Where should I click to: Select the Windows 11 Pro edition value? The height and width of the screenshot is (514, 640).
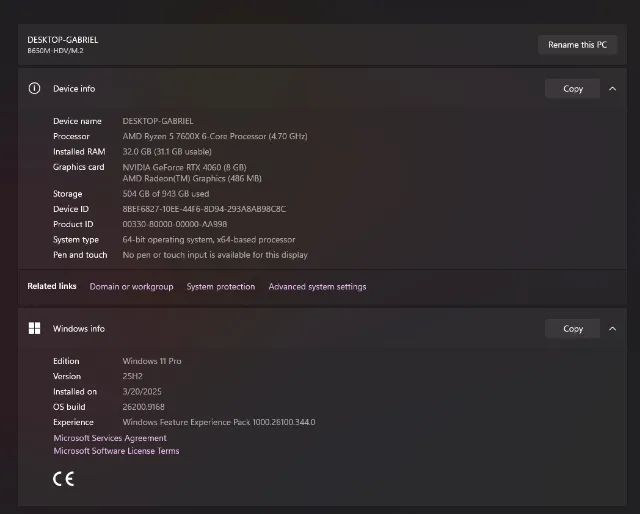[152, 361]
